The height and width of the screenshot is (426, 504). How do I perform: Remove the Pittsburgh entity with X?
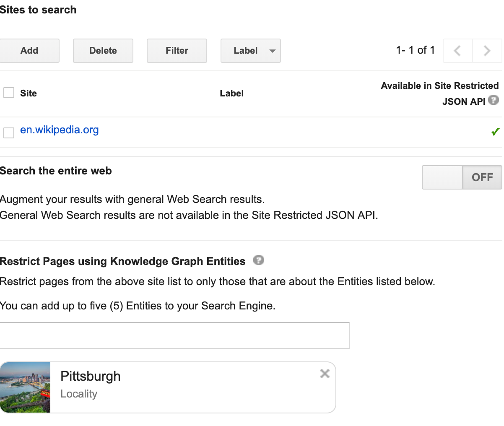coord(325,374)
